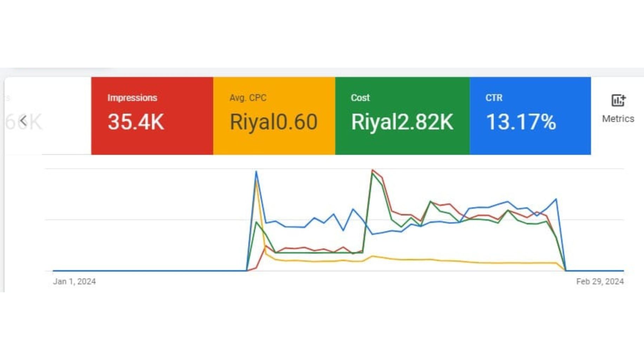Click the Jan 1, 2024 start date label
Viewport: 644px width, 360px height.
coord(74,281)
